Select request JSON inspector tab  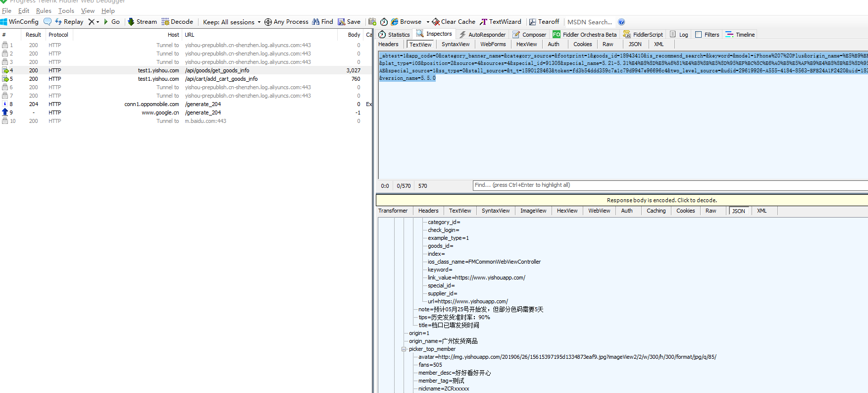point(635,44)
